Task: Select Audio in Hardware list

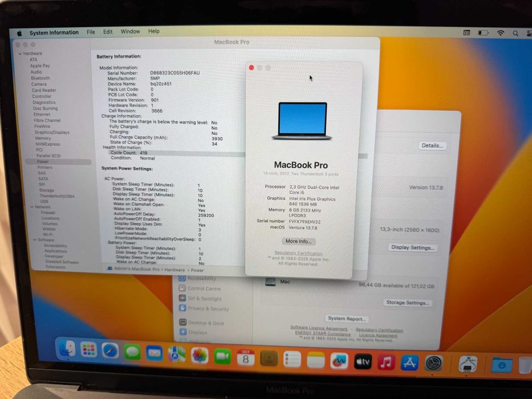Action: tap(36, 72)
